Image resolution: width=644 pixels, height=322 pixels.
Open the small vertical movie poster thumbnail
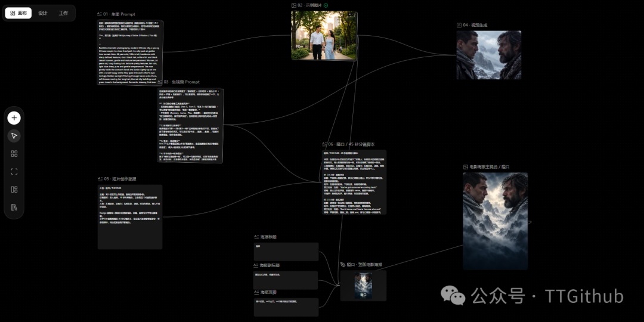pos(364,286)
